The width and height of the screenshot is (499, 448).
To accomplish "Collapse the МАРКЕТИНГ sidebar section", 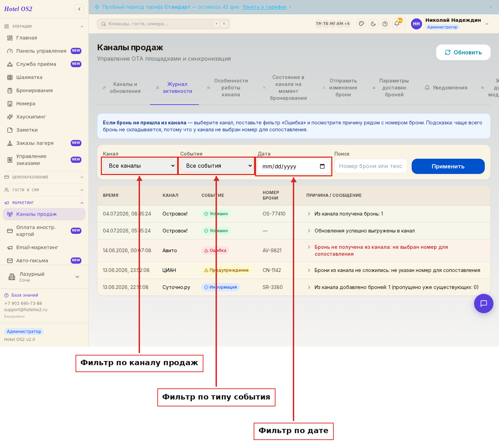I will (44, 203).
